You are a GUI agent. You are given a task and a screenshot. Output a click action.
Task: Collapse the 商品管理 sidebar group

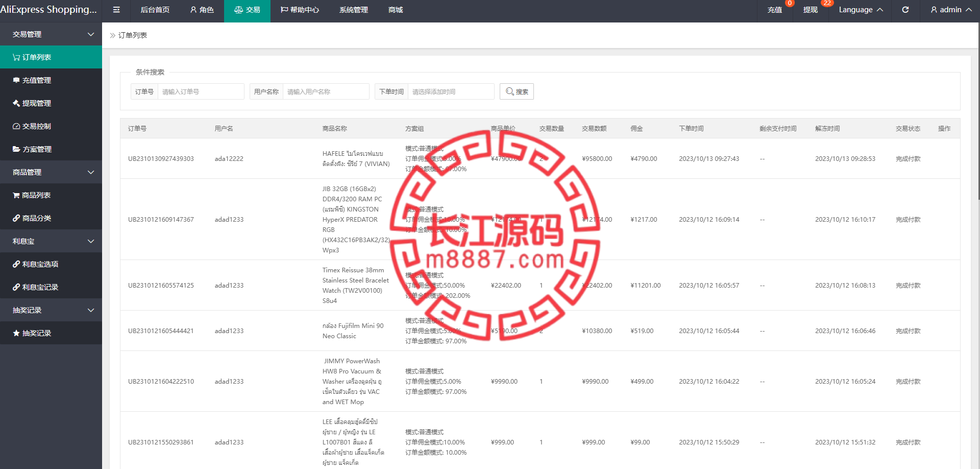tap(51, 172)
